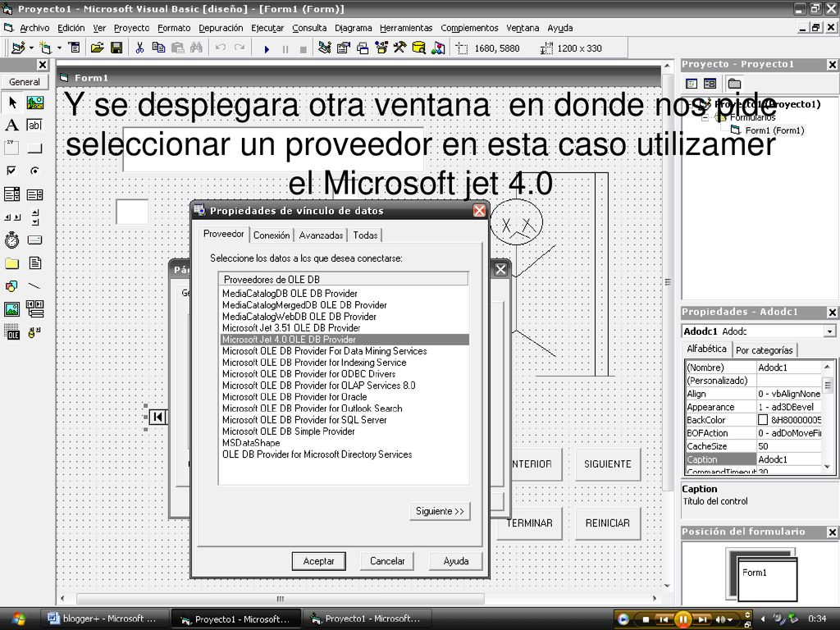Open the Por categorías properties tab
840x630 pixels.
pyautogui.click(x=764, y=349)
